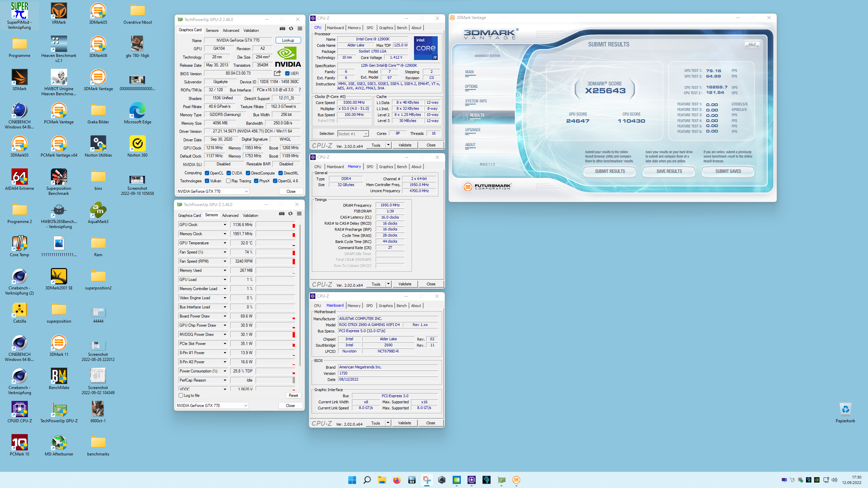Screen dimensions: 868x488
Task: Open the GPU selector dropdown in top GPU-Z window
Action: click(x=213, y=191)
